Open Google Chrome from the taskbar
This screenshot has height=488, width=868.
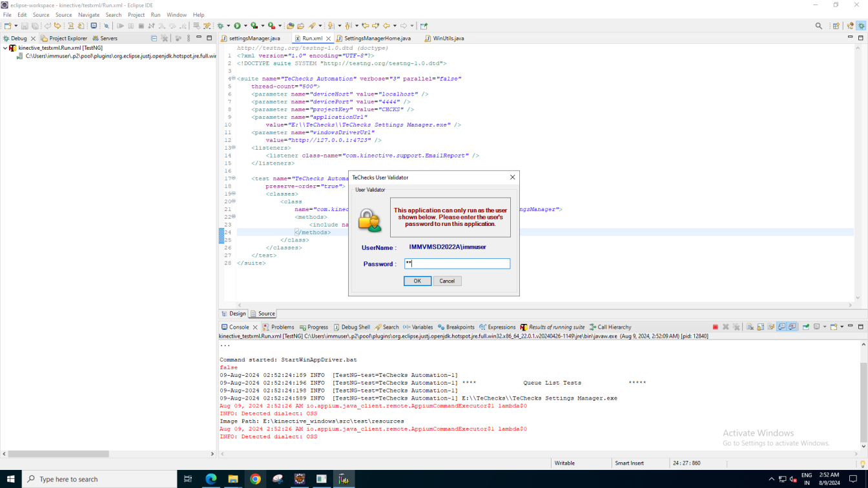[x=255, y=479]
